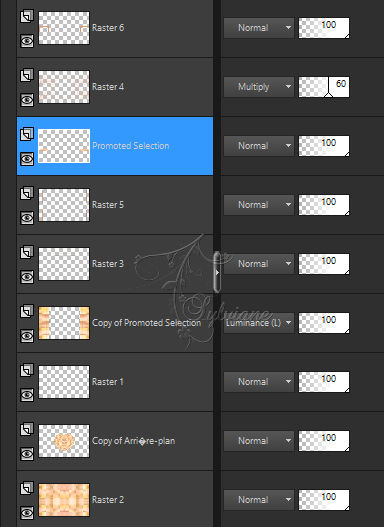Click the layer type icon for Raster 2
This screenshot has height=527, width=384.
tap(27, 488)
